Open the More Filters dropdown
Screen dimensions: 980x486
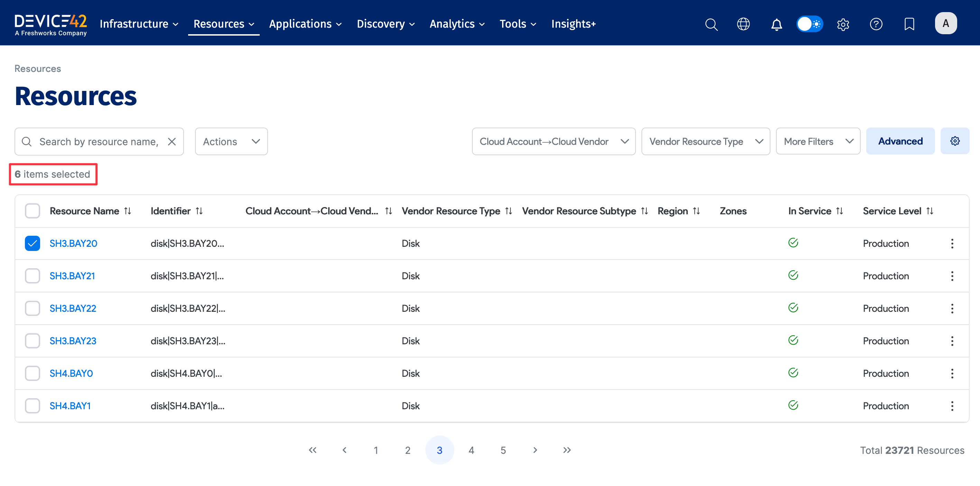click(x=818, y=141)
